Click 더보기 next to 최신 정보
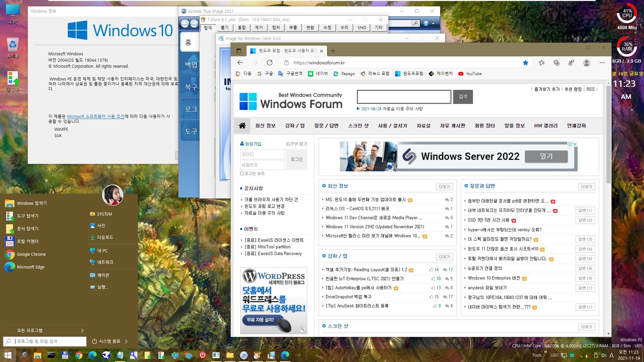 click(444, 187)
